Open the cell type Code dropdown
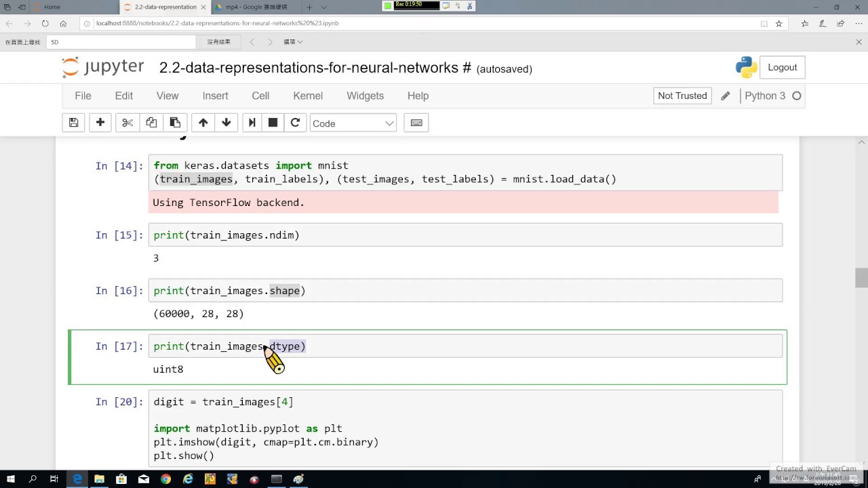The height and width of the screenshot is (488, 868). coord(353,123)
